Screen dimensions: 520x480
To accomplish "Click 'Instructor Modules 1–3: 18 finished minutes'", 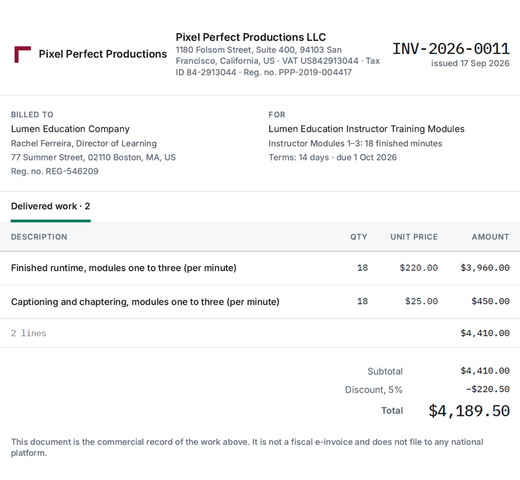I will tap(355, 144).
